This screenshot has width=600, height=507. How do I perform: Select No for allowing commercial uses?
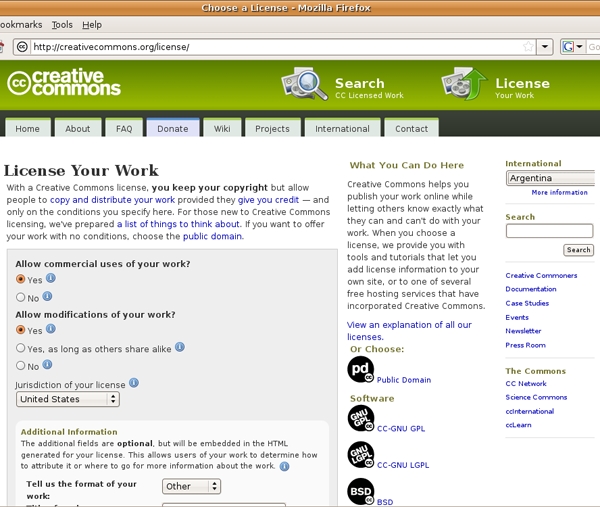click(x=21, y=297)
